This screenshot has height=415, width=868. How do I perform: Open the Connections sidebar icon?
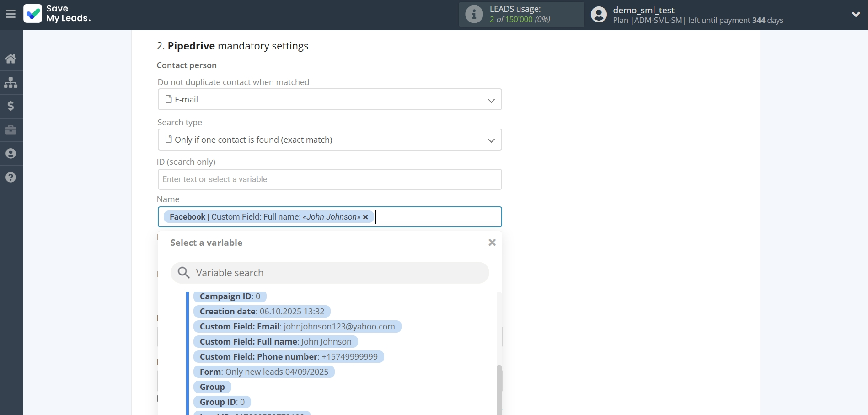(x=11, y=82)
